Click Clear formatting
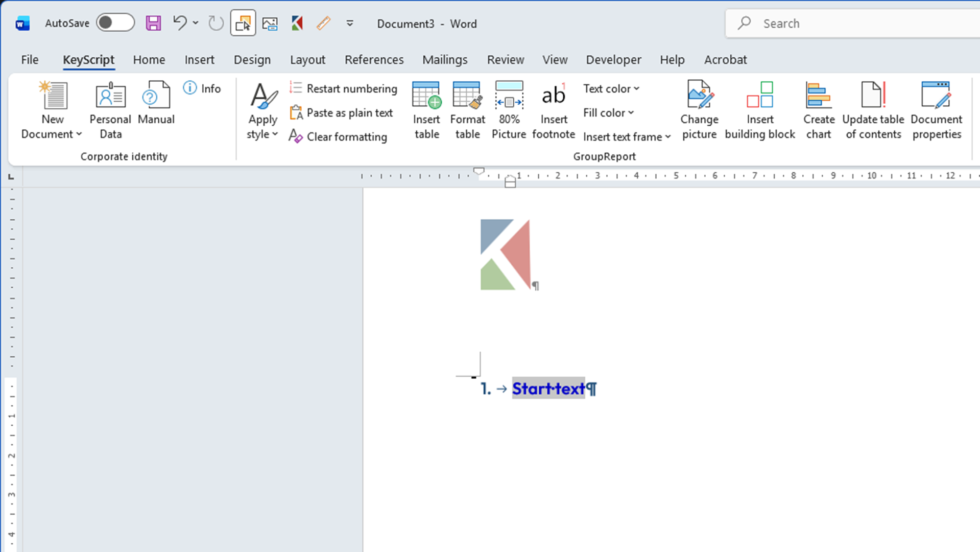 (338, 136)
